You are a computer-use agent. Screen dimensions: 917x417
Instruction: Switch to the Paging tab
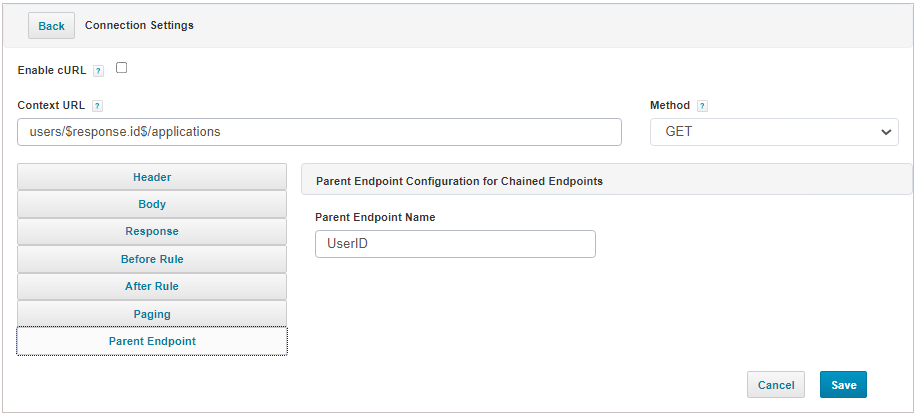[x=152, y=314]
